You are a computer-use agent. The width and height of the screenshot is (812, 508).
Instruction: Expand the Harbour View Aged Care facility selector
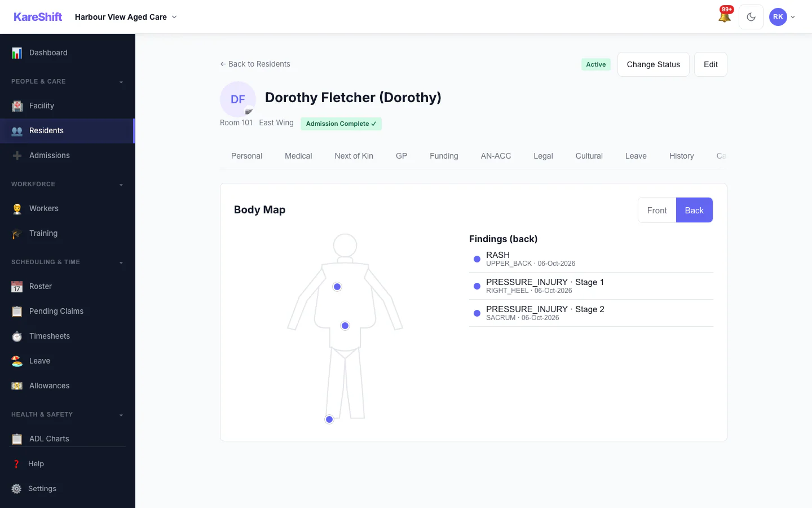[126, 17]
